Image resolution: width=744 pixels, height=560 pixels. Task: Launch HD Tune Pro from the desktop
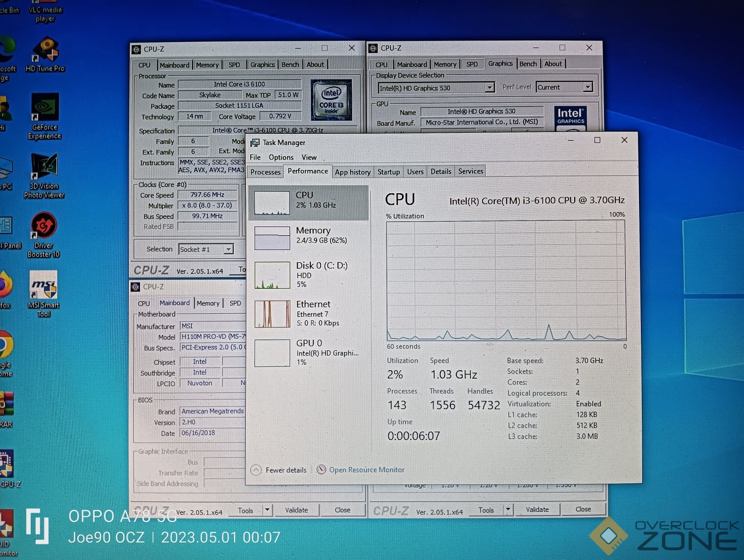pyautogui.click(x=45, y=55)
